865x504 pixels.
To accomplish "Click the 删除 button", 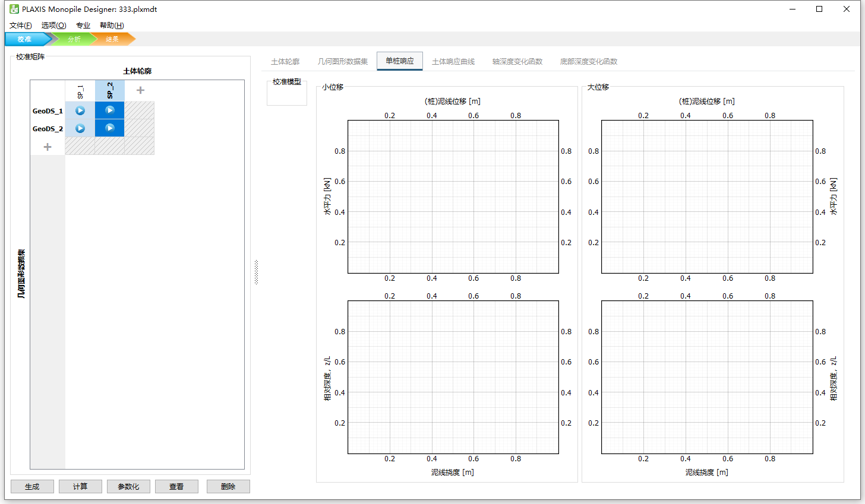I will coord(228,486).
